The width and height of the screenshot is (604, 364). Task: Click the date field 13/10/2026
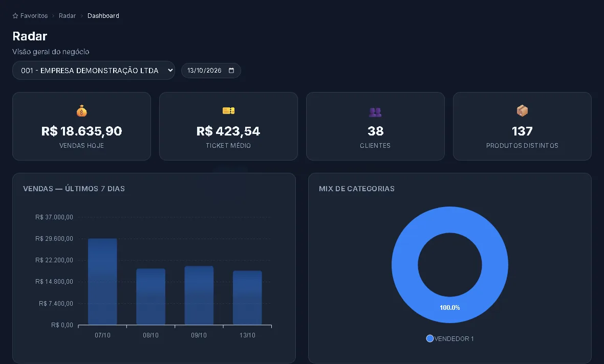click(x=211, y=71)
